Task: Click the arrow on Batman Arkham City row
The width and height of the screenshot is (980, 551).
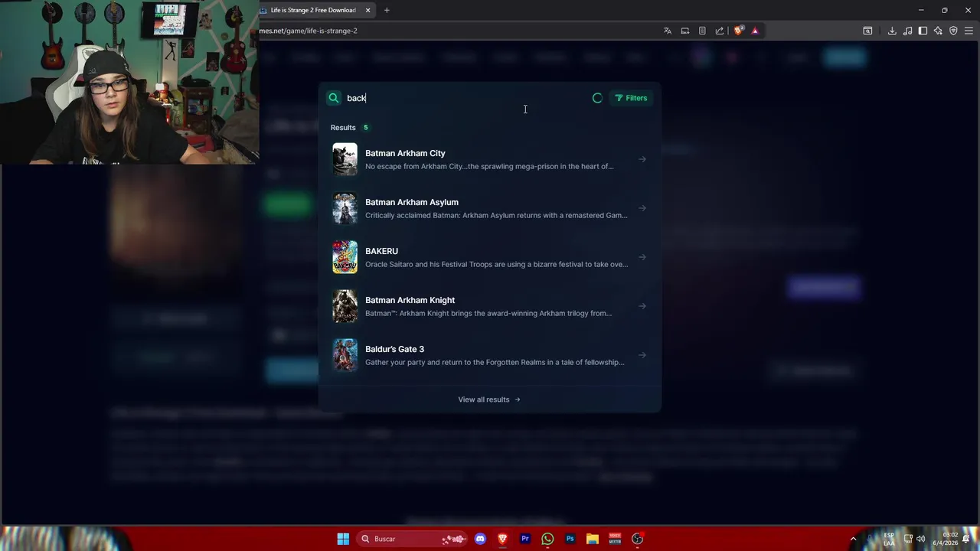Action: coord(642,159)
